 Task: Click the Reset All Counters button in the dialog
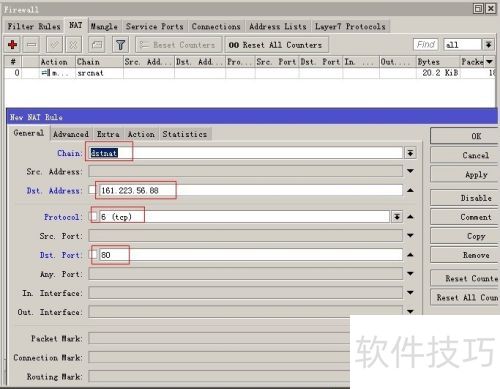pyautogui.click(x=465, y=297)
